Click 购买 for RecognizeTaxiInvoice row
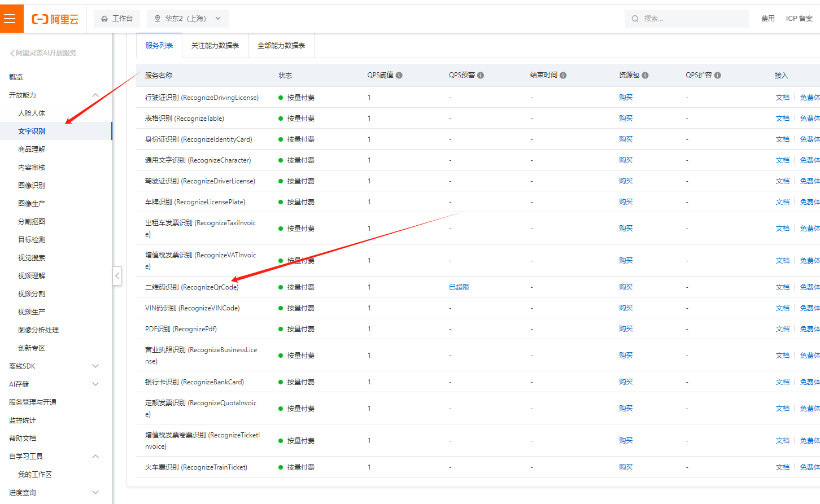 [626, 229]
